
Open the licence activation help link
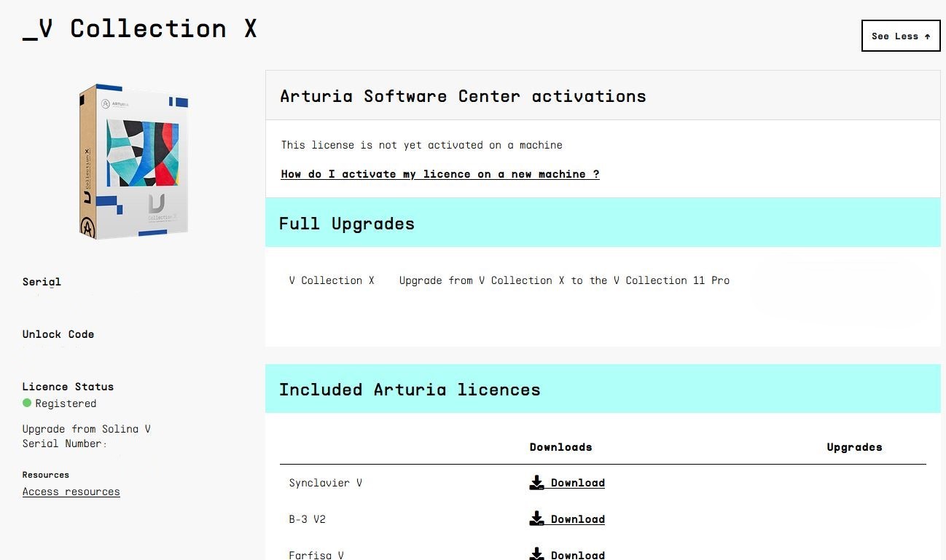[440, 174]
